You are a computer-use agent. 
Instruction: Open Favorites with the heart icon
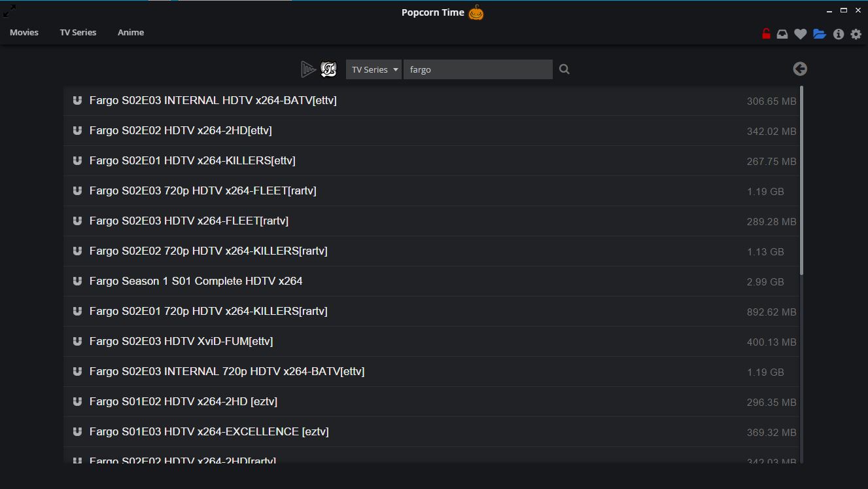click(x=800, y=34)
